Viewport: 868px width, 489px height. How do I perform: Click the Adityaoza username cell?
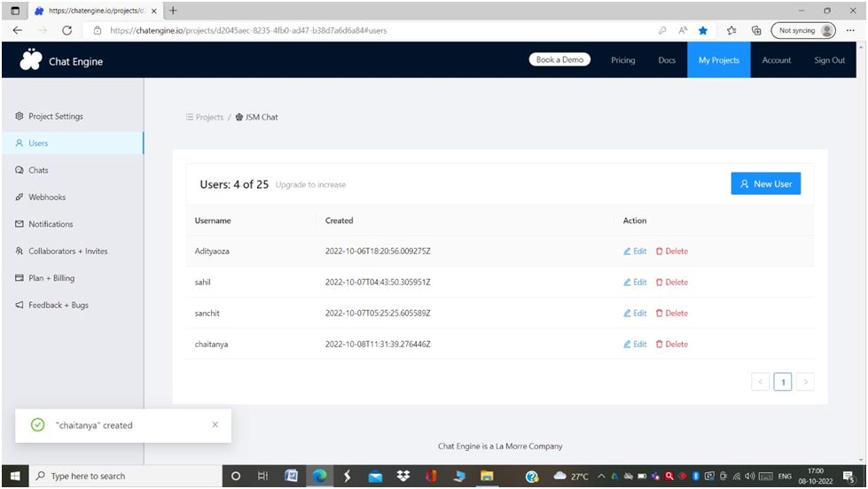click(x=212, y=251)
